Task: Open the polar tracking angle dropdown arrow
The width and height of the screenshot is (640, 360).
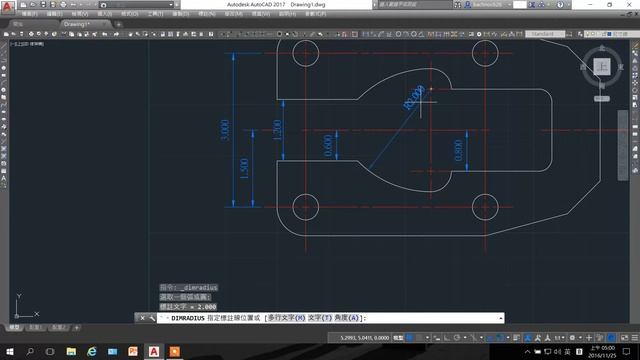Action: coord(465,338)
